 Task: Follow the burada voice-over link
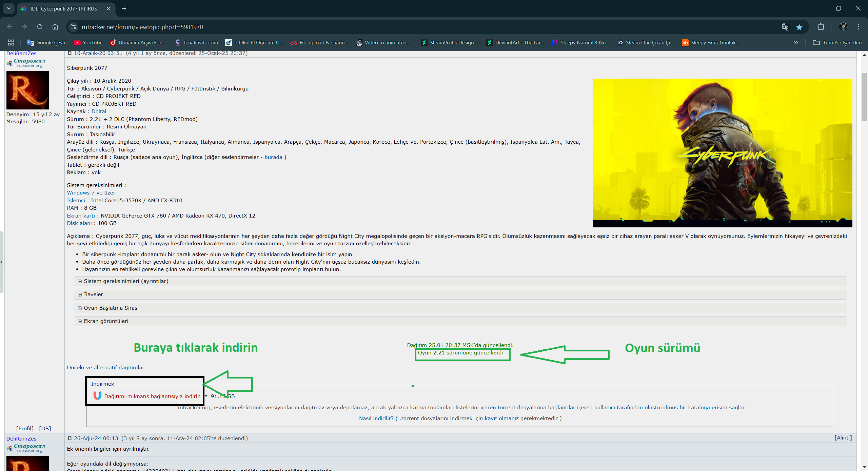[273, 157]
